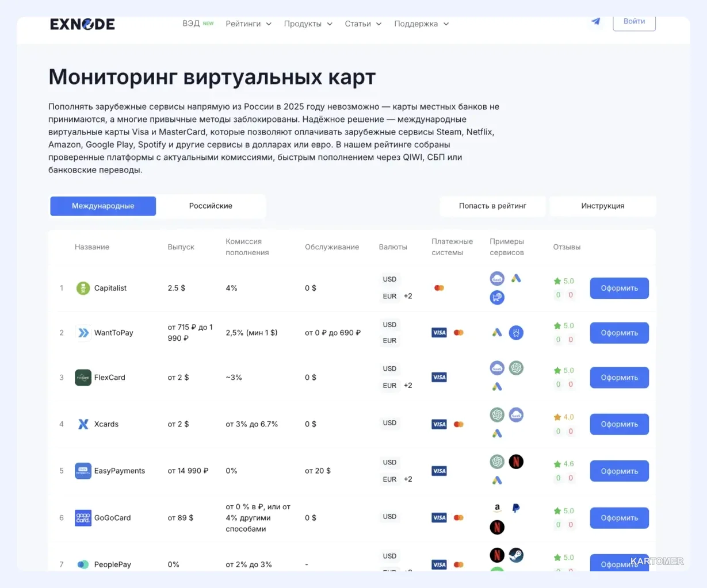The image size is (707, 588).
Task: Expand the Поддержка dropdown menu
Action: 421,24
